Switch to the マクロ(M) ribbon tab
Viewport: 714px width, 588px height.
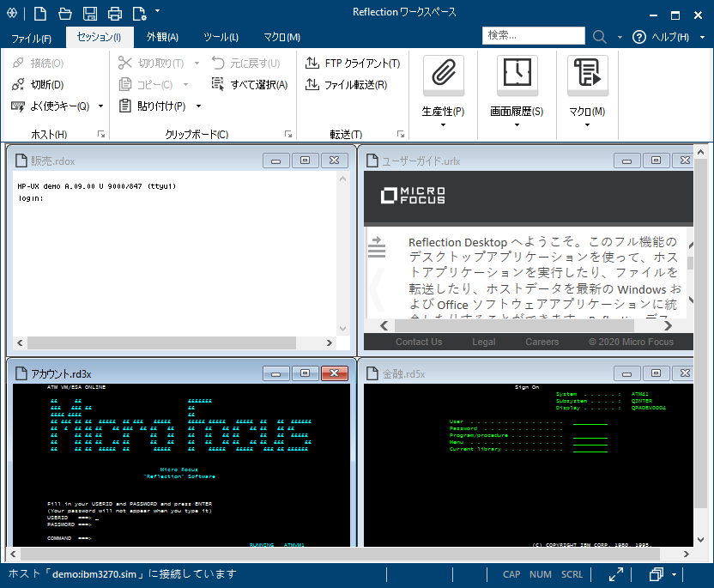(281, 38)
